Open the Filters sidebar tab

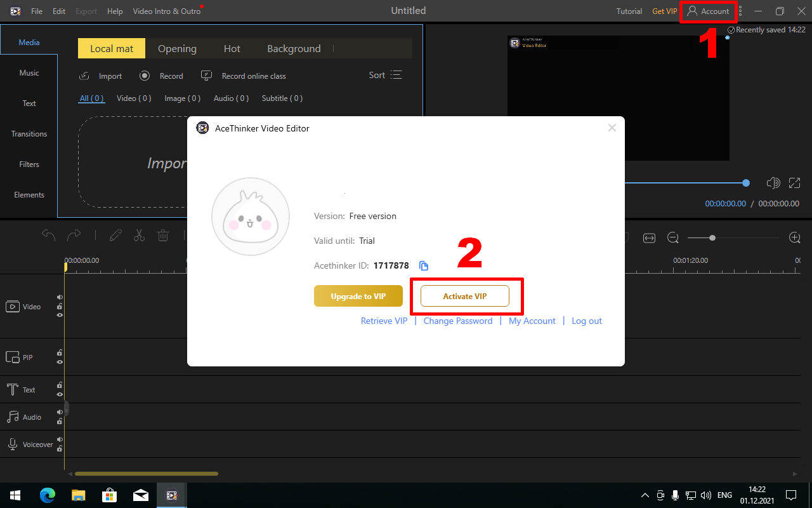click(29, 164)
